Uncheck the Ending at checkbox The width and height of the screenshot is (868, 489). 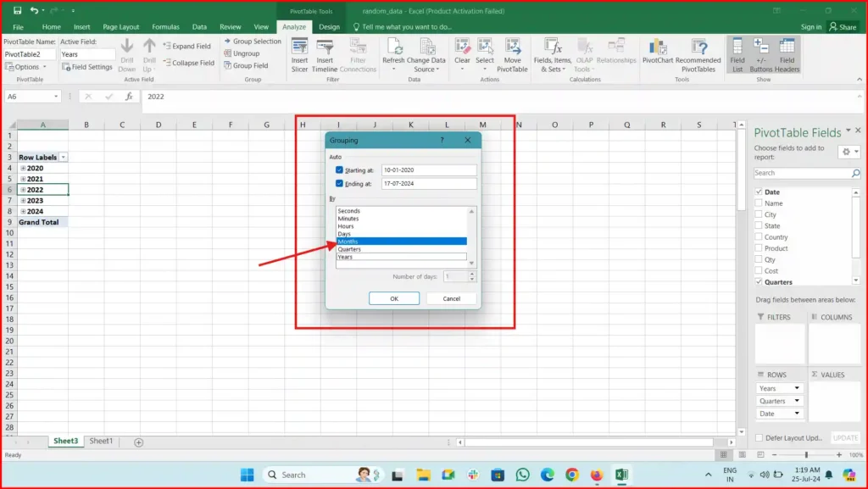[339, 183]
